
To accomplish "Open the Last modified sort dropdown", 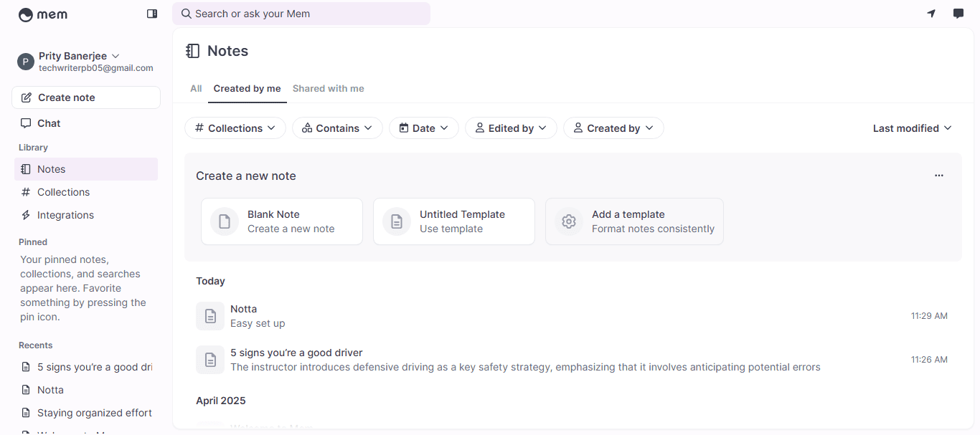I will (912, 128).
